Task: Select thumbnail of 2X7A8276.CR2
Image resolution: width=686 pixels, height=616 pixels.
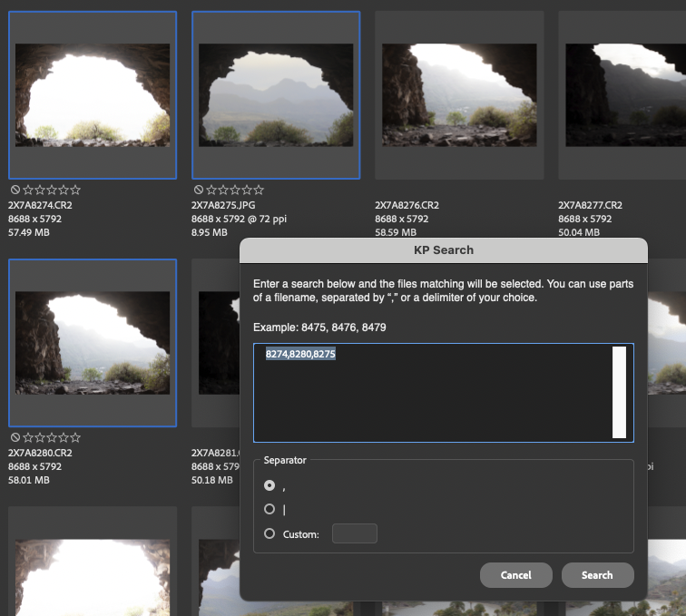Action: coord(459,95)
